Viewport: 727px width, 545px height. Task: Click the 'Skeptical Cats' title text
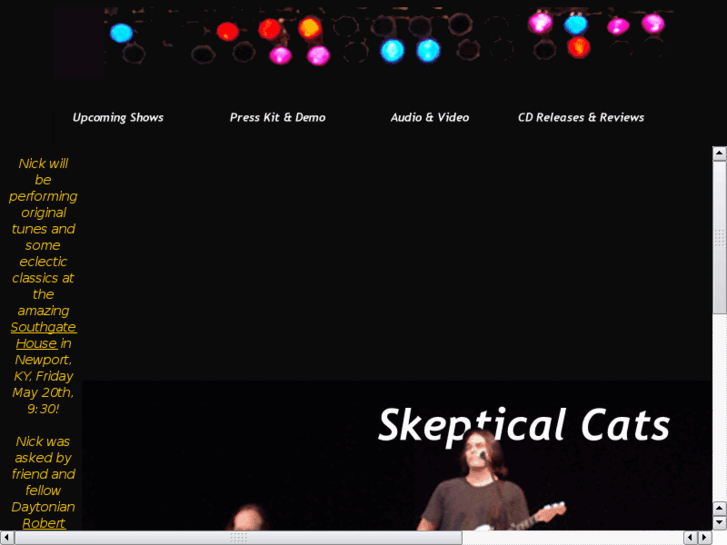(524, 425)
